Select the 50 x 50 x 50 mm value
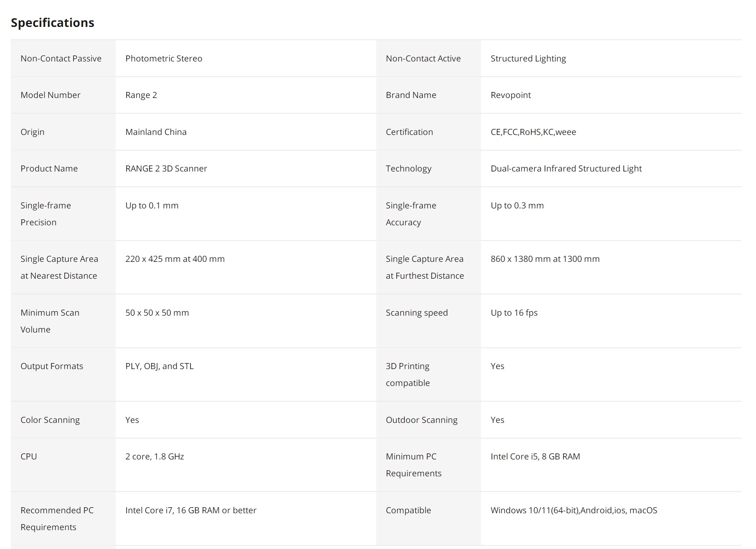The image size is (756, 549). [x=157, y=313]
